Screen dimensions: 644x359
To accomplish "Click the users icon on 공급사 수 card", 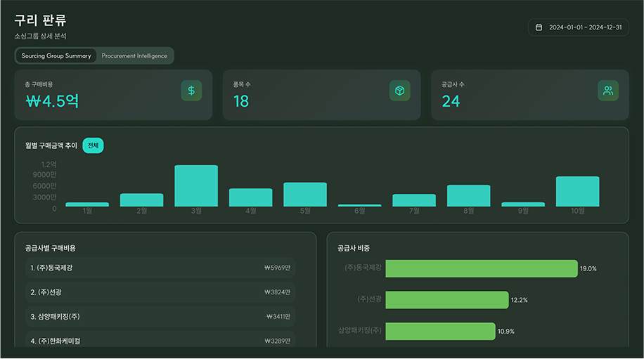I will point(608,91).
